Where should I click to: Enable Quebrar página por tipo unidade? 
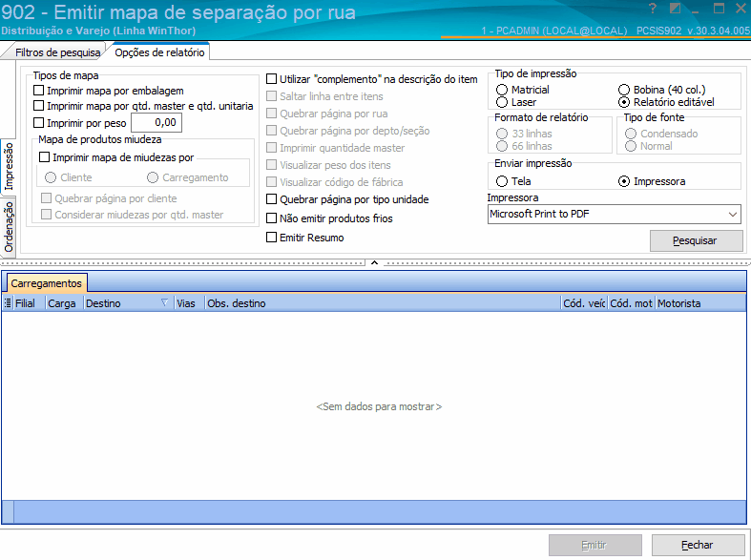click(272, 198)
